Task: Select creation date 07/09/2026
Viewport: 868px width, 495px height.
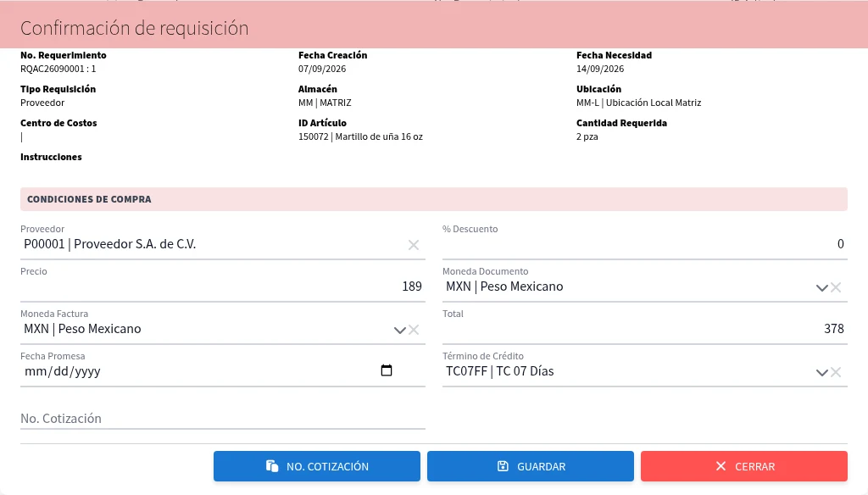Action: [322, 69]
